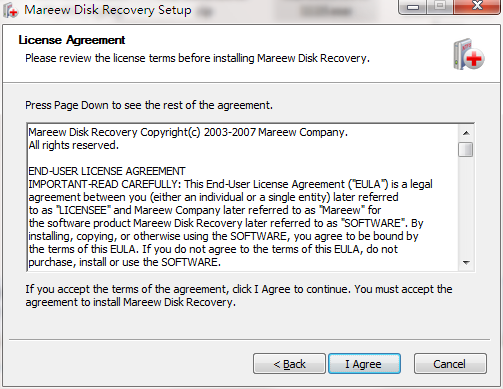Click the Mareew Disk Recovery logo in the header
Viewport: 503px width, 389px height.
469,54
